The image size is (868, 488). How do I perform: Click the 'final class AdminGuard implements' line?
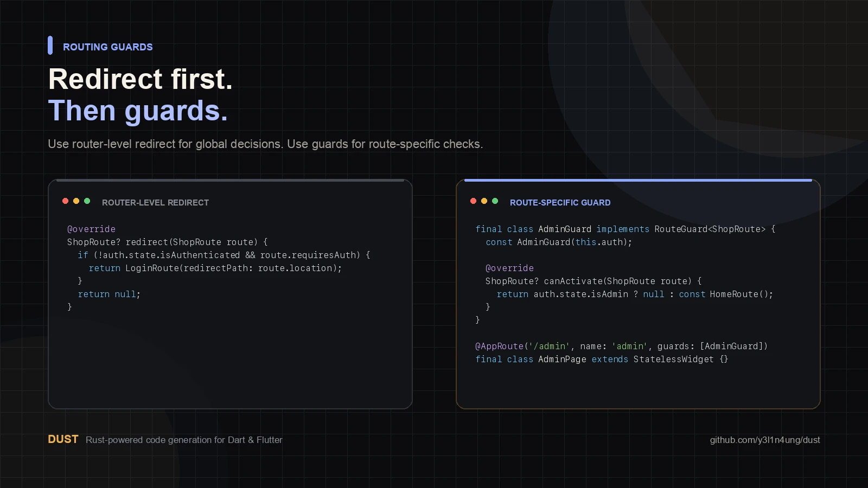click(x=626, y=229)
